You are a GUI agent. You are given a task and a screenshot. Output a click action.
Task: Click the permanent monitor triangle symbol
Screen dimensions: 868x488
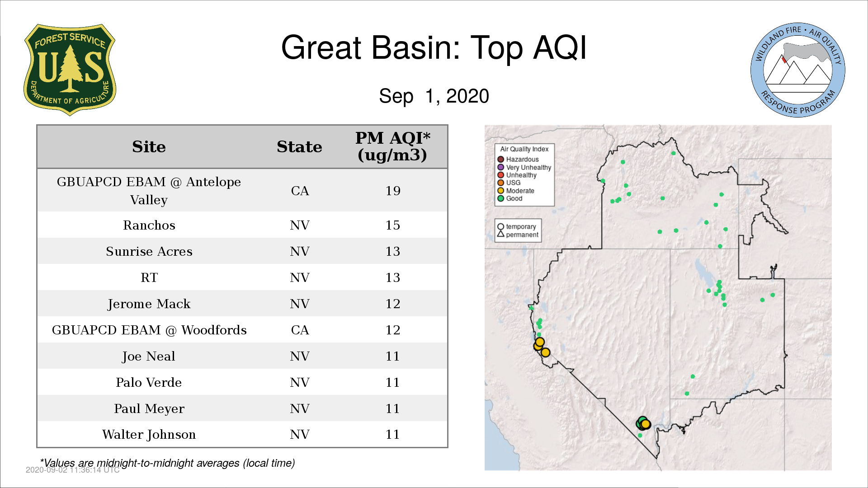pos(500,234)
